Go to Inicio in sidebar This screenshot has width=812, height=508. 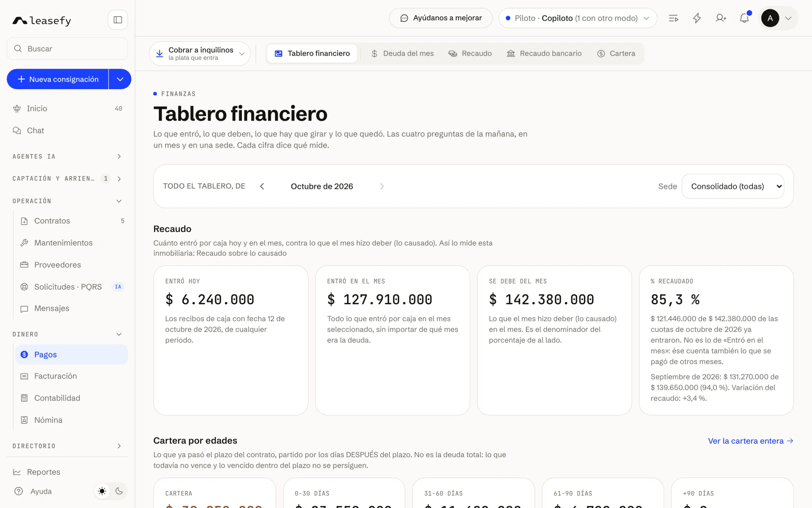click(x=68, y=108)
